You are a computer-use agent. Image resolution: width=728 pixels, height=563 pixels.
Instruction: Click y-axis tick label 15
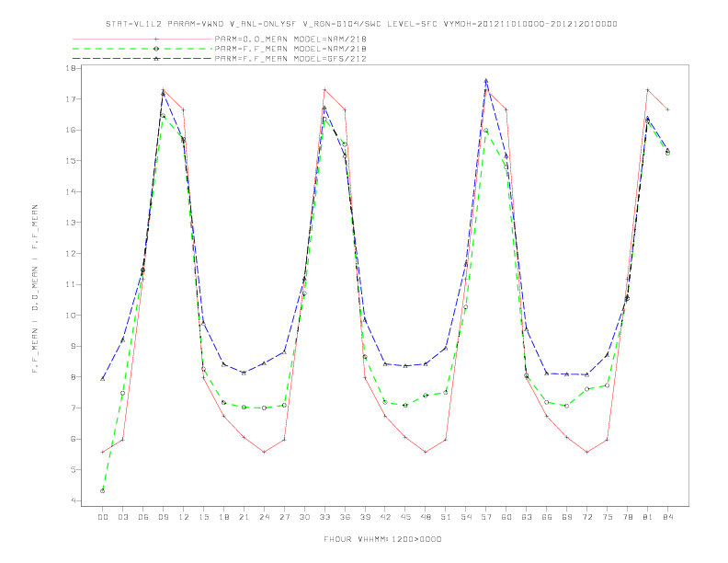tap(71, 161)
